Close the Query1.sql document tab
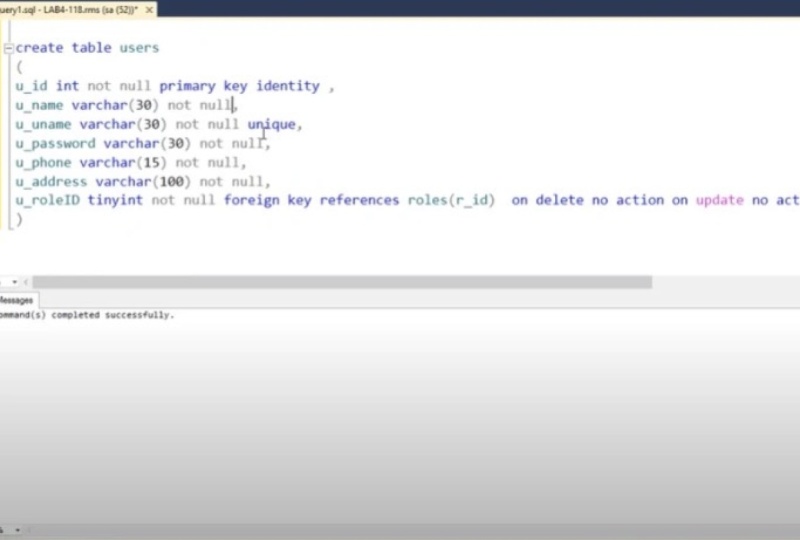 [149, 9]
